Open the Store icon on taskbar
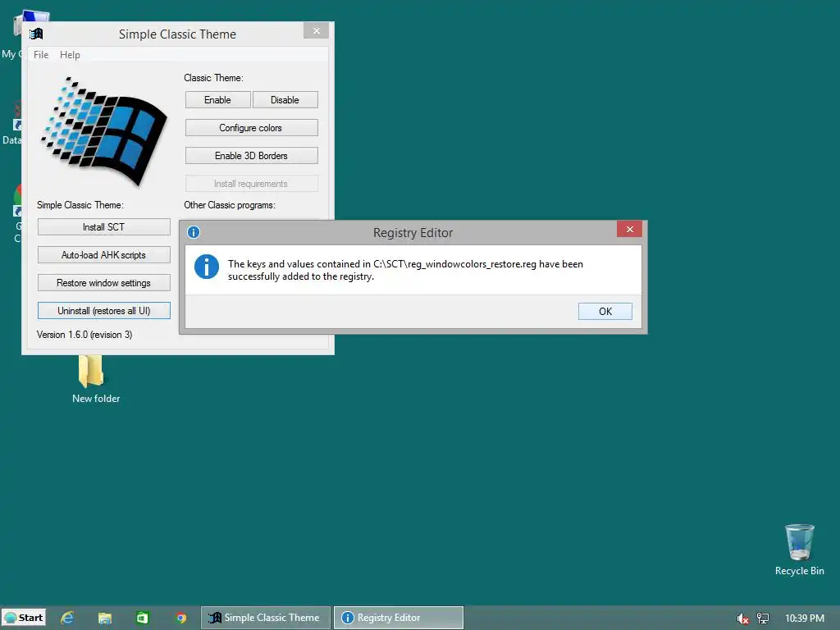This screenshot has height=630, width=840. [x=142, y=618]
